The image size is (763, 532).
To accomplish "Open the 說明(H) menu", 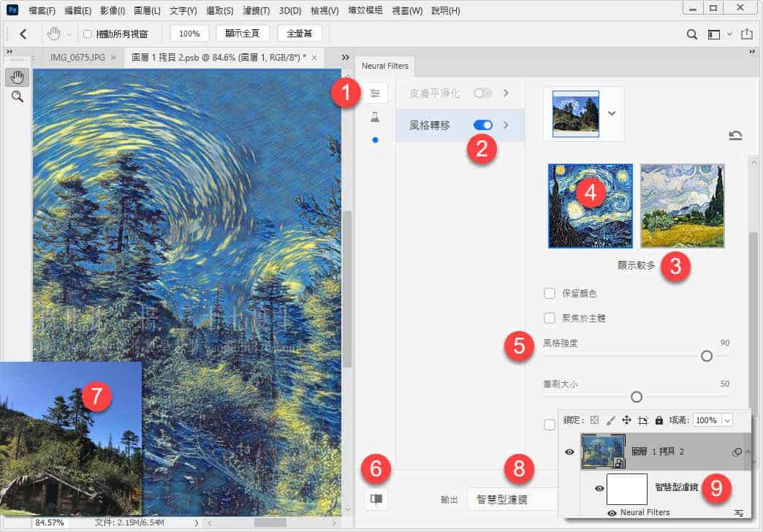I will click(446, 10).
